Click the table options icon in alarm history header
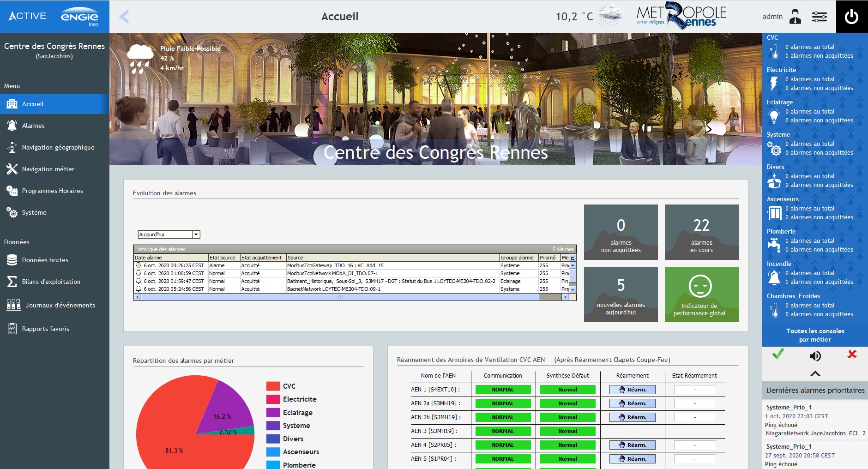The width and height of the screenshot is (868, 469). coord(573,258)
